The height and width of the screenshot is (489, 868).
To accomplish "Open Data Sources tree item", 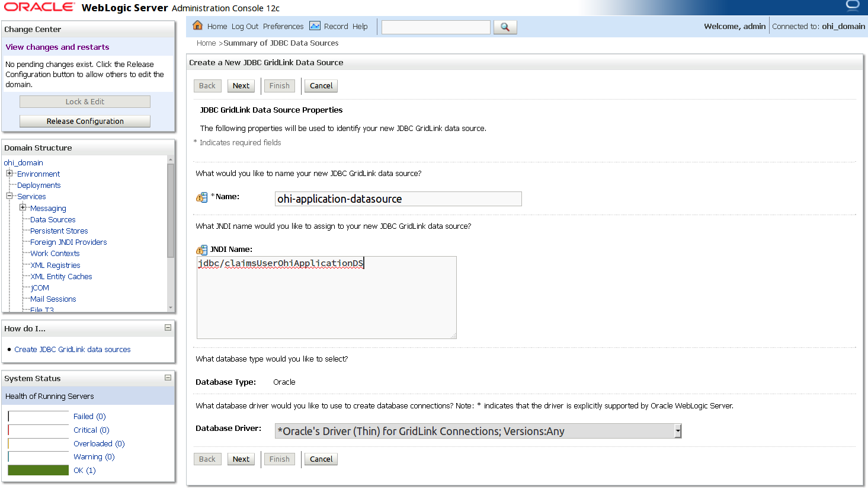I will [x=53, y=220].
